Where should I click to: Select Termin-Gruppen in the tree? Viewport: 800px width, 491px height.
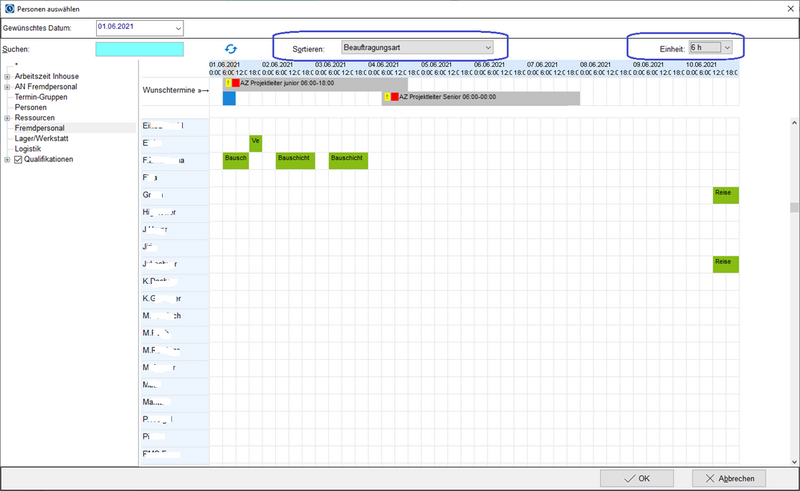tap(41, 97)
